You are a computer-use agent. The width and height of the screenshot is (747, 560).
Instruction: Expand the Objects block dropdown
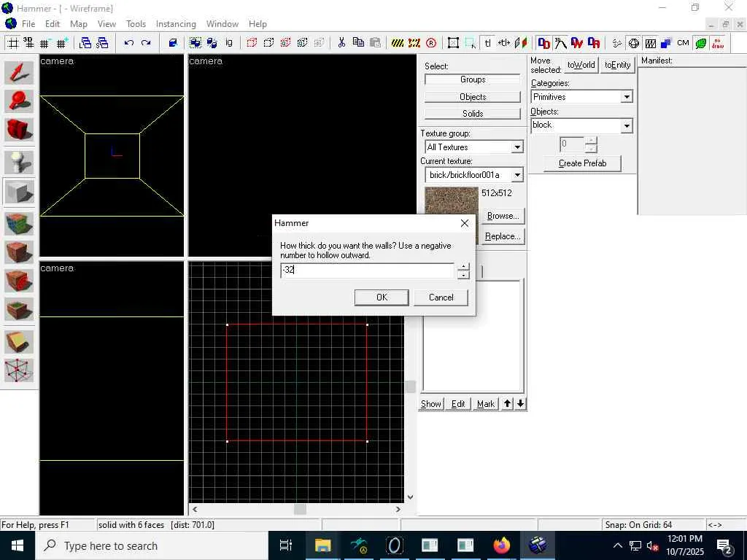tap(626, 126)
